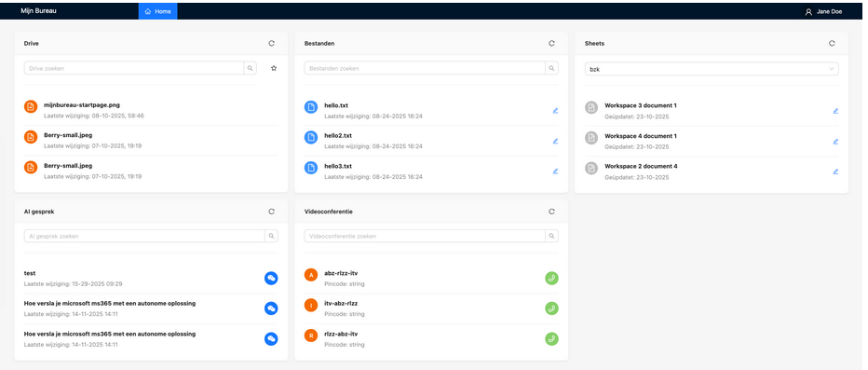Join call rlzz-abz-itv via phone icon

pyautogui.click(x=551, y=338)
